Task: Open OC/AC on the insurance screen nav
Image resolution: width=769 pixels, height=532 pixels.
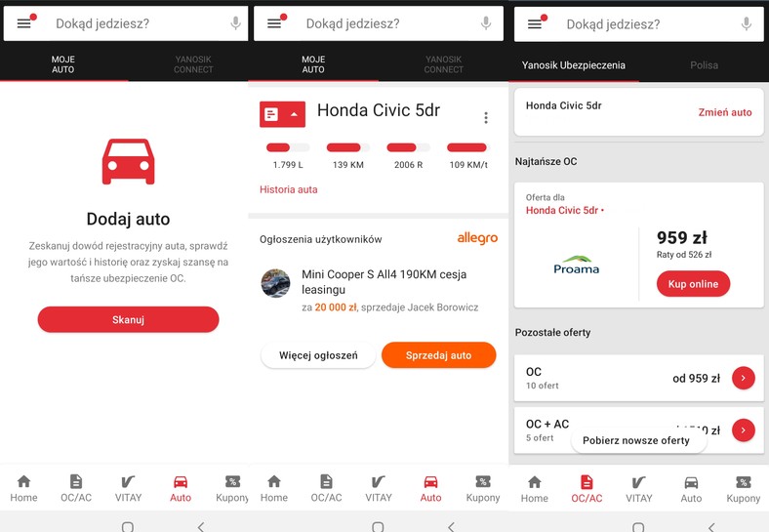Action: coord(587,489)
